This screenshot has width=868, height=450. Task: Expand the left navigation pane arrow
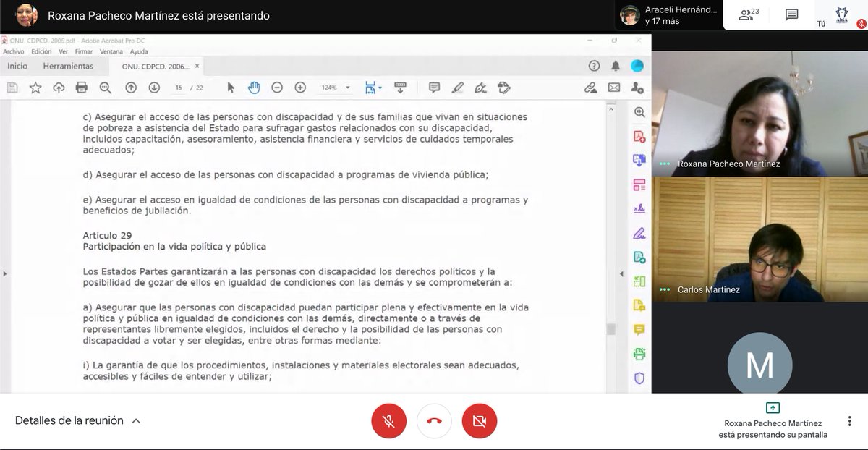pyautogui.click(x=4, y=274)
